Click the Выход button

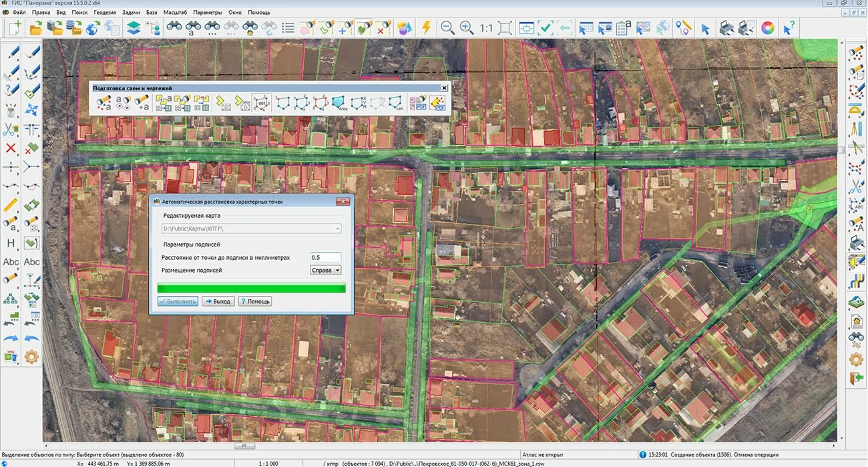217,301
